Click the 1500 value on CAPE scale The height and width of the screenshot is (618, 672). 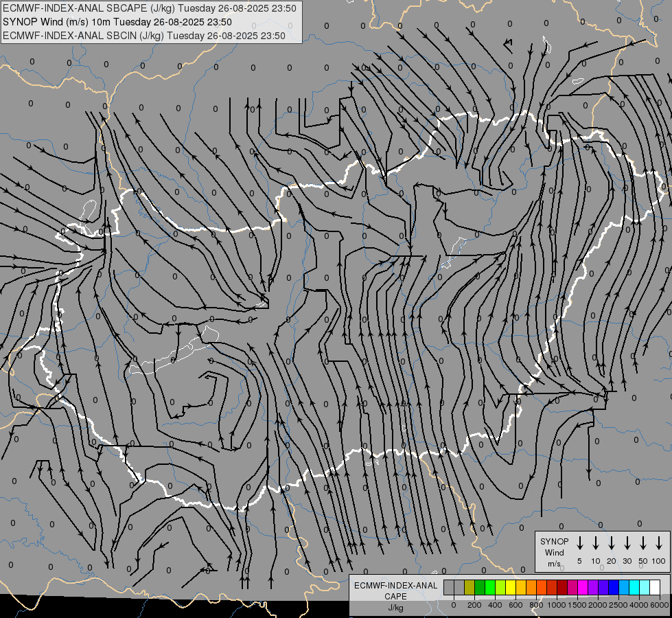click(577, 605)
